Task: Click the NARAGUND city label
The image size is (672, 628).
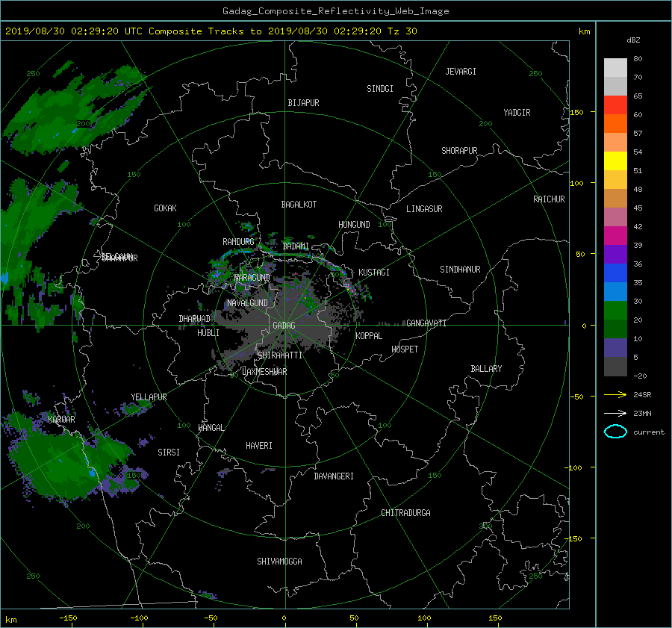Action: coord(252,278)
